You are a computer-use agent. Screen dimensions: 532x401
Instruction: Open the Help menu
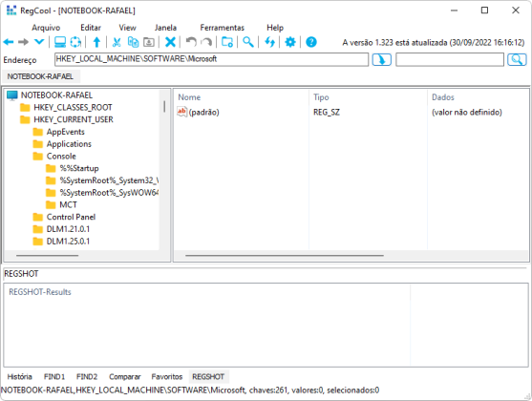(275, 28)
